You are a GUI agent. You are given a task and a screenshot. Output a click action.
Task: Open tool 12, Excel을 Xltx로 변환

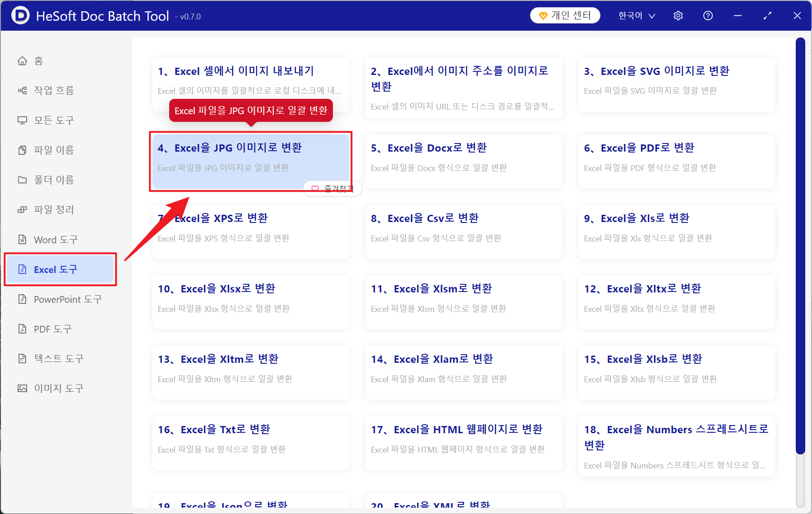click(677, 302)
